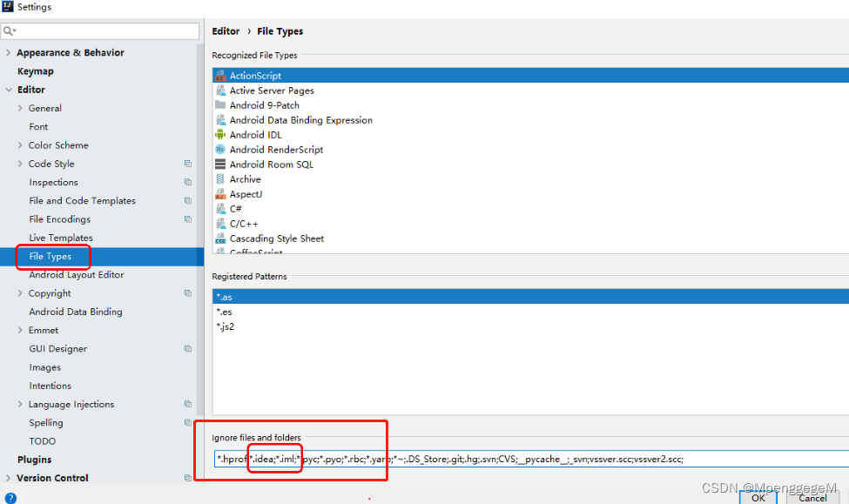849x504 pixels.
Task: Click the Android Room SQL table icon
Action: (x=219, y=164)
